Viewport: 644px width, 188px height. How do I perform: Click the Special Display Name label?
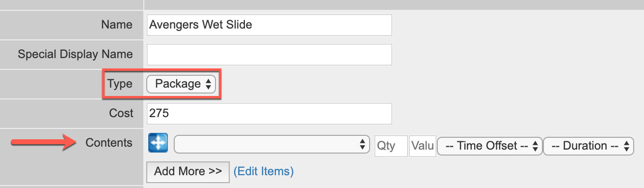tap(75, 54)
